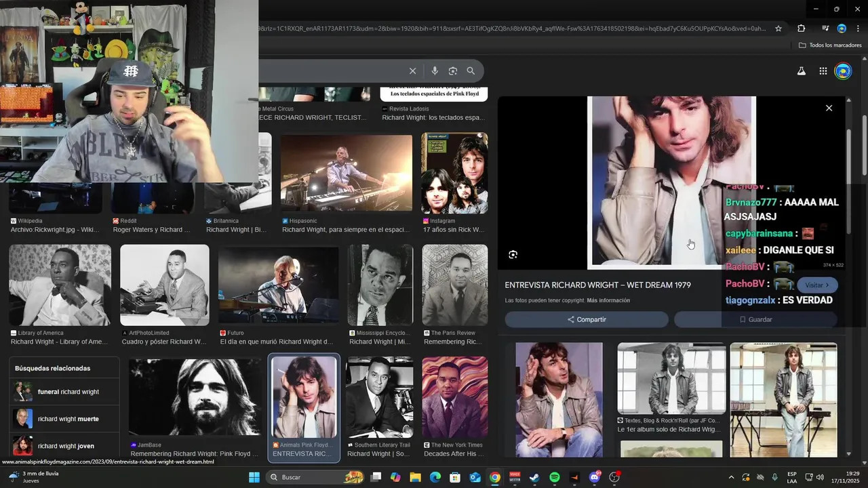Select related search richard wright muerte
This screenshot has height=488, width=868.
(65, 419)
